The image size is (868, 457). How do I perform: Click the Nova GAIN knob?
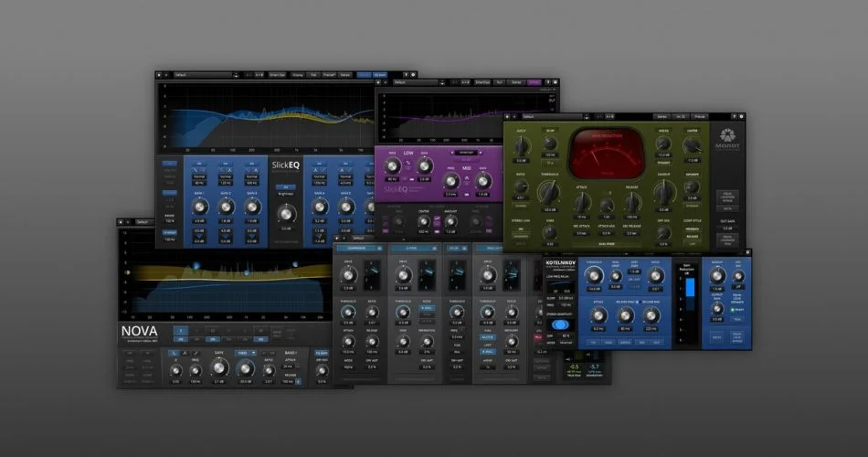click(218, 367)
